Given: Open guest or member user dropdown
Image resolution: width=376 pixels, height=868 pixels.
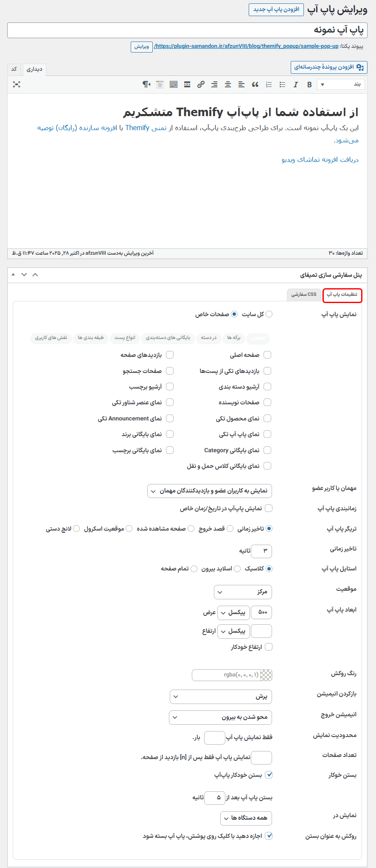Looking at the screenshot, I should click(x=210, y=491).
